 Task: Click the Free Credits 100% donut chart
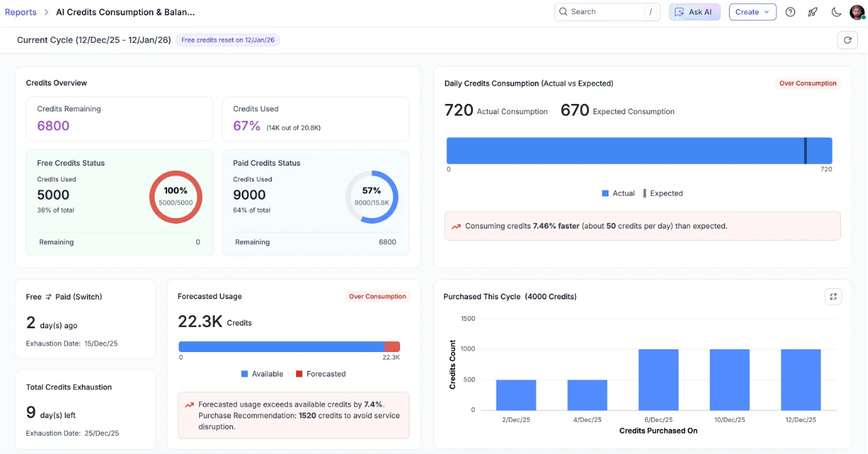pyautogui.click(x=176, y=197)
